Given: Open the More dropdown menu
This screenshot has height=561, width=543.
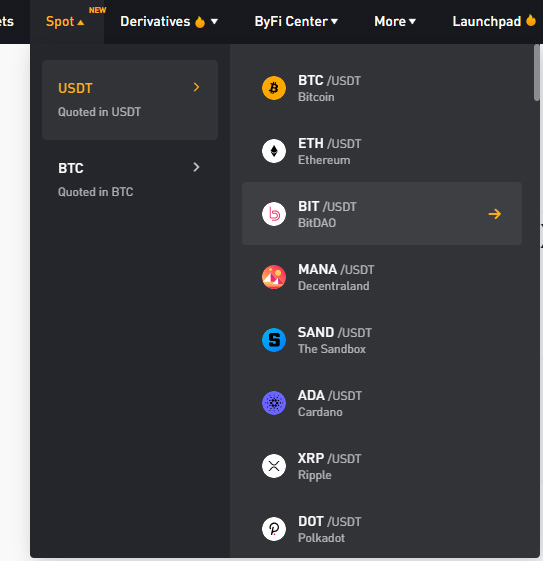Looking at the screenshot, I should coord(395,22).
